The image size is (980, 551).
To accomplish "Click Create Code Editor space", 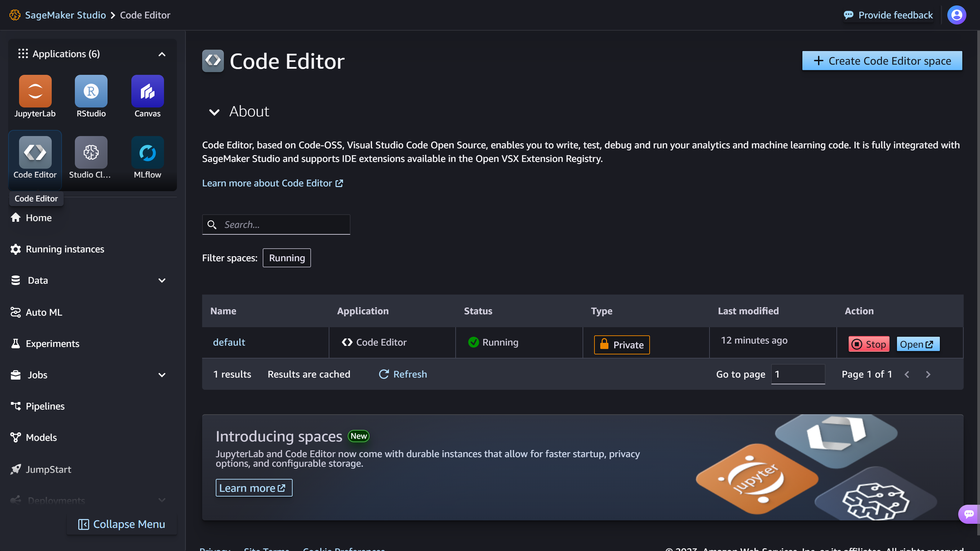I will coord(882,61).
